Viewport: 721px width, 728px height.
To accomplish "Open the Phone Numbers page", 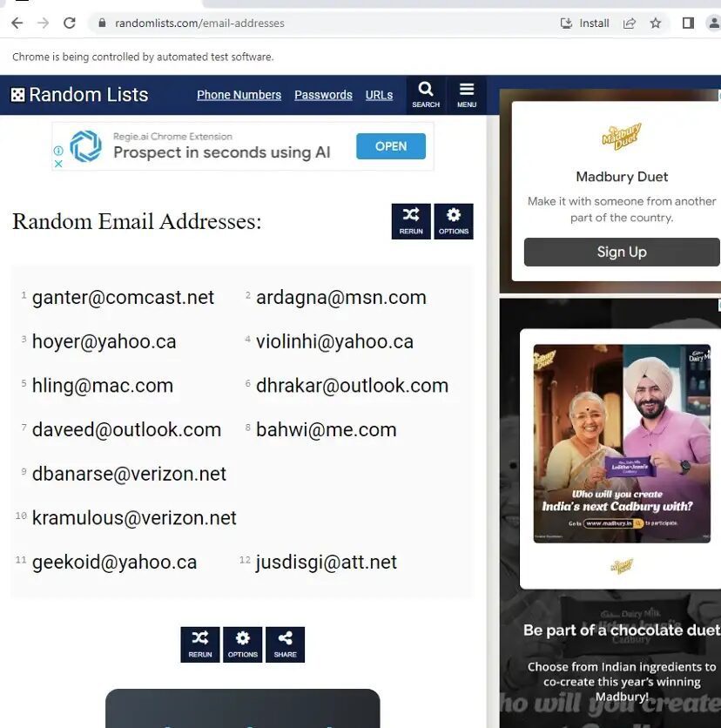I will pyautogui.click(x=239, y=94).
